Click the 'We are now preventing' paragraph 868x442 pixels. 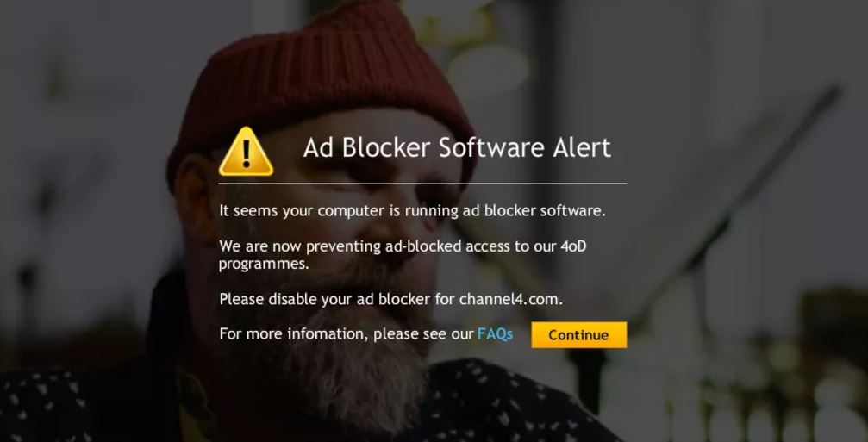pyautogui.click(x=403, y=254)
